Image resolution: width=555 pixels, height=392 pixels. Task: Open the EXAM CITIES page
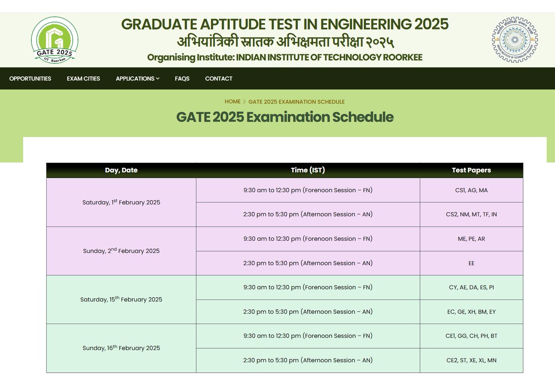click(83, 79)
